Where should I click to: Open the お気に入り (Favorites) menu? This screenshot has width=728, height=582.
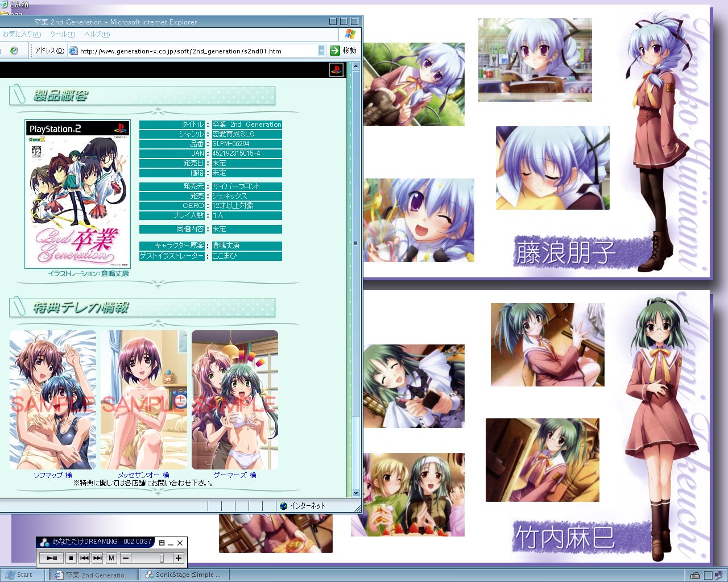tap(21, 34)
